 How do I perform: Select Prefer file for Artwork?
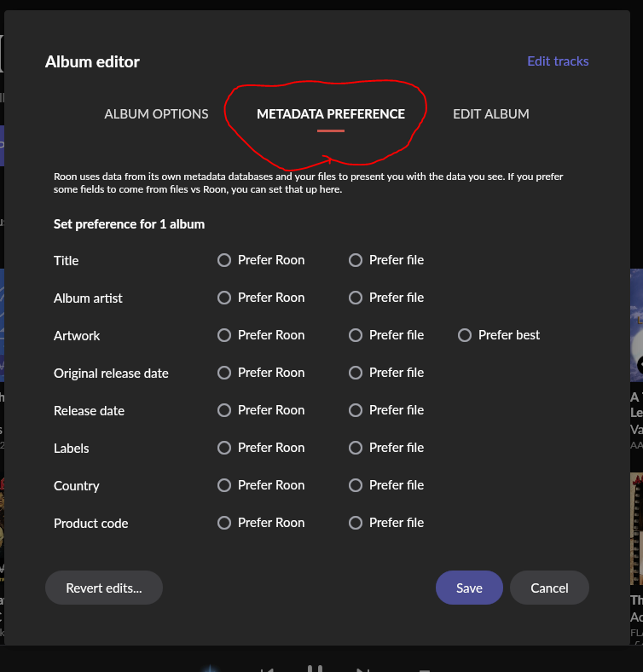(x=356, y=335)
